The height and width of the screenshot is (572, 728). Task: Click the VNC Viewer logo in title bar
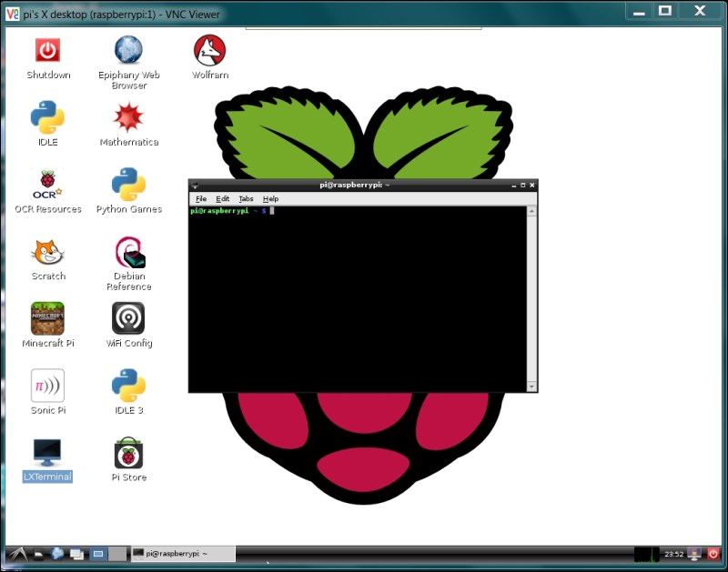(13, 14)
